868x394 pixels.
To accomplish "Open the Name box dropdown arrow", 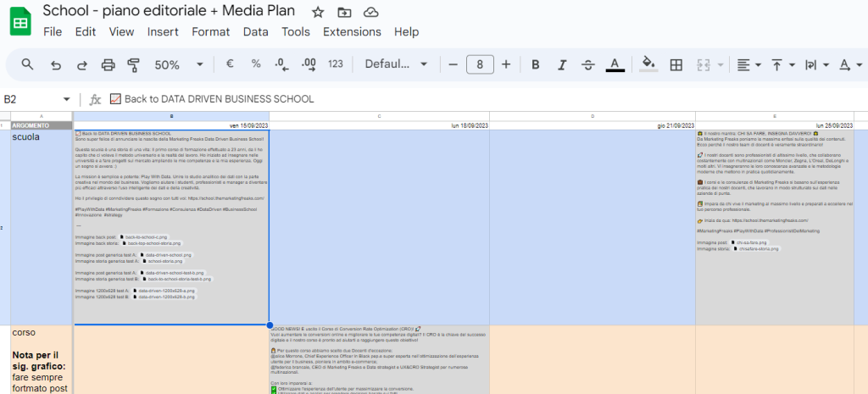I will [x=67, y=99].
